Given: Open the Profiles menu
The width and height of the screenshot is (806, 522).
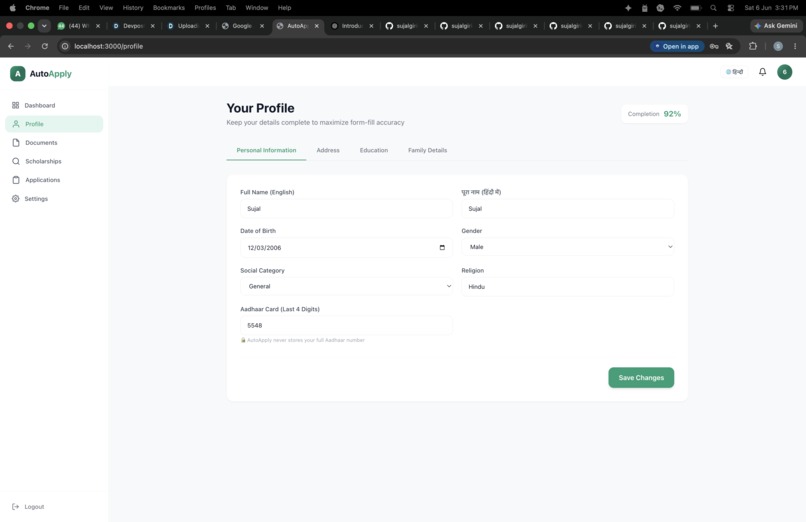Looking at the screenshot, I should [205, 8].
